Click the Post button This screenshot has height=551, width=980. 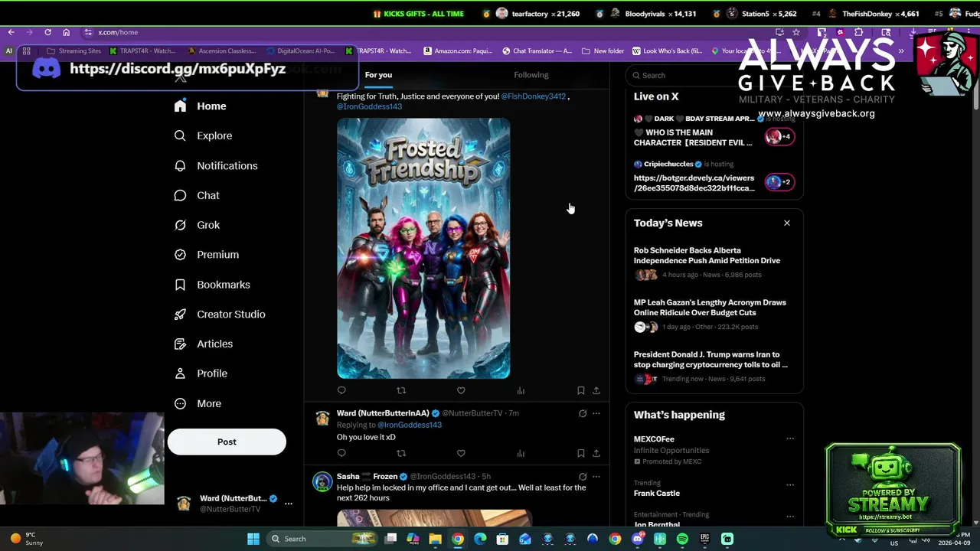coord(227,442)
